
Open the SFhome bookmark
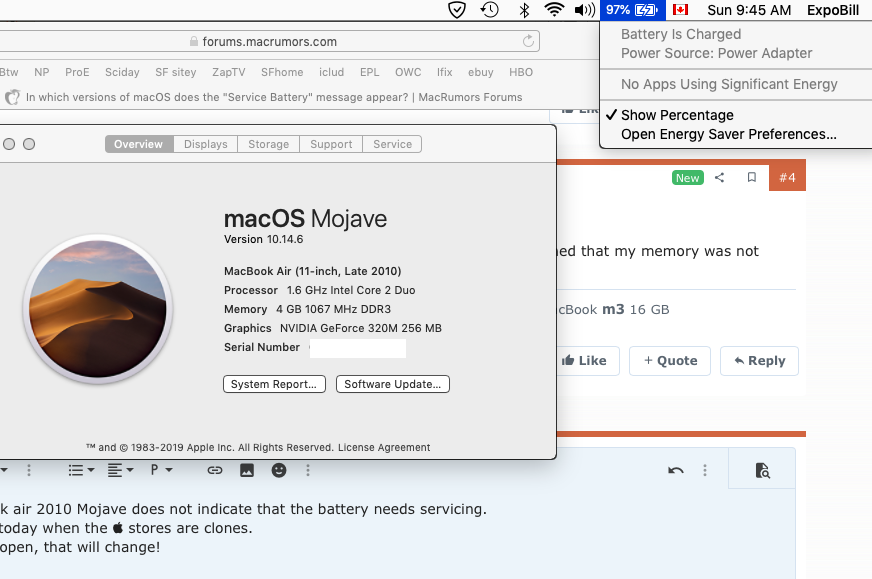(x=282, y=72)
